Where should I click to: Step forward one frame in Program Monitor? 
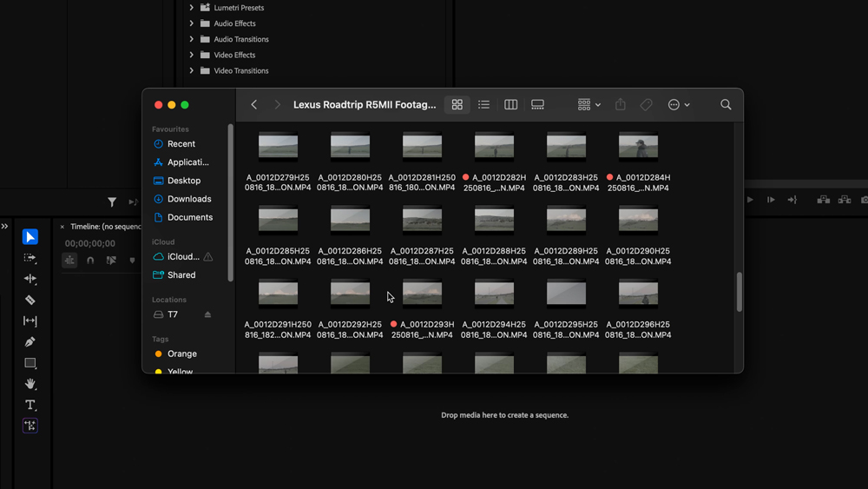(771, 200)
